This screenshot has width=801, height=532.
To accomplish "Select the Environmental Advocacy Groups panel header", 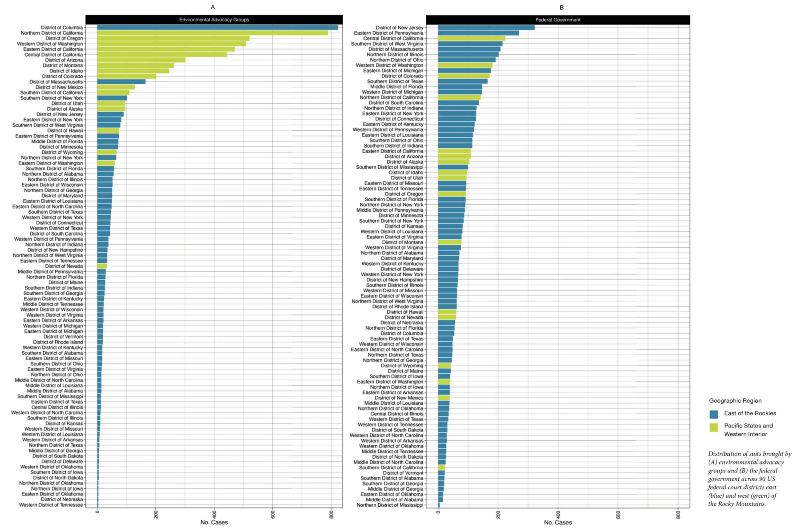I will [214, 20].
